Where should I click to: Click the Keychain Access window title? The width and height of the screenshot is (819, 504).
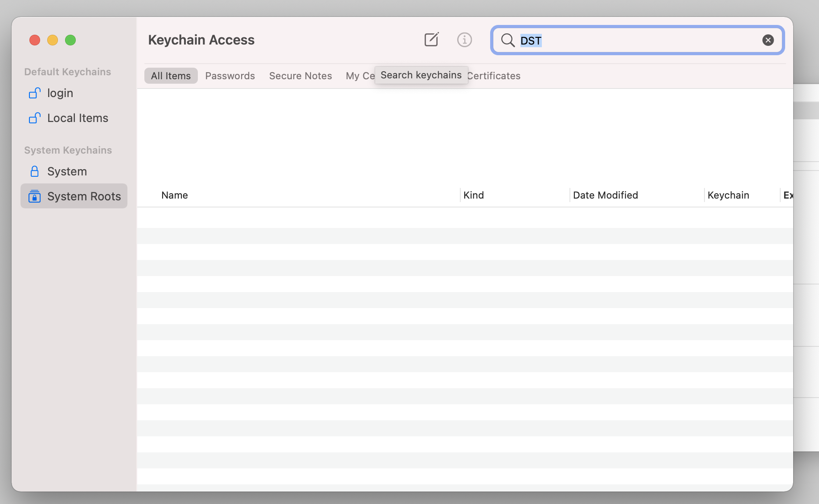coord(201,40)
